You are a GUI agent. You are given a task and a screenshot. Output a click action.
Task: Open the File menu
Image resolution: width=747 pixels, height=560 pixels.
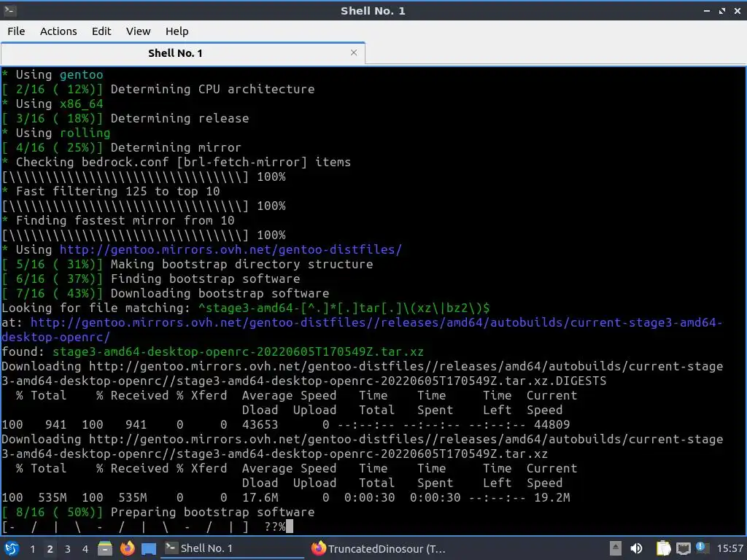[x=16, y=31]
